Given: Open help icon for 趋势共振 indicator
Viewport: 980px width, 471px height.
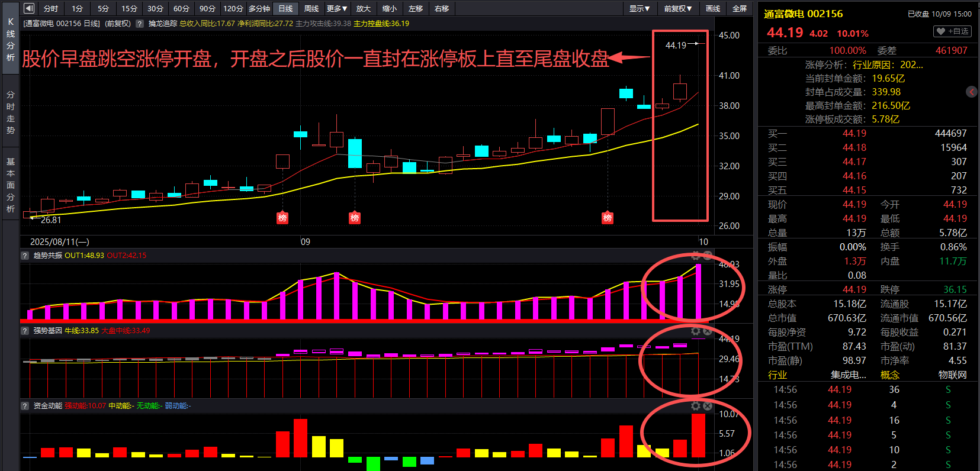Looking at the screenshot, I should point(25,256).
